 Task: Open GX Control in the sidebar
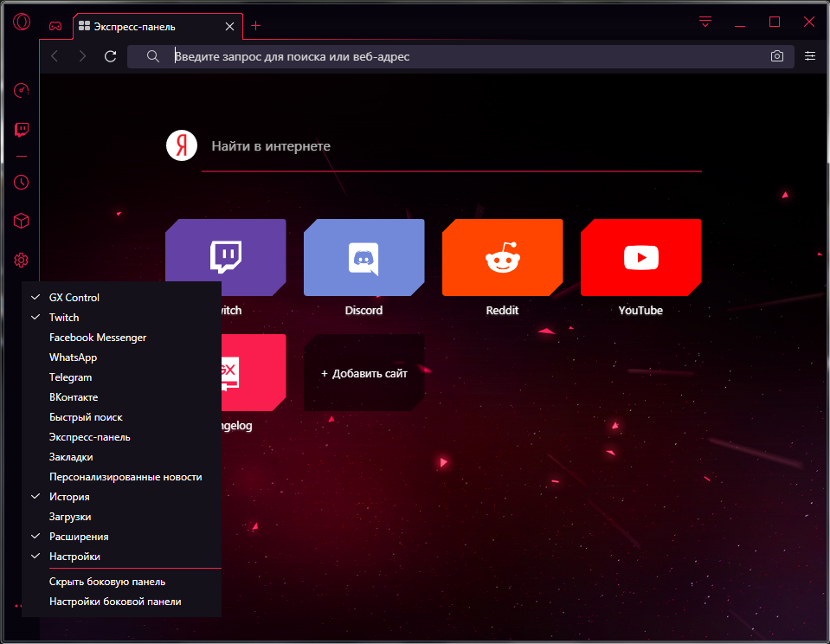(x=21, y=91)
